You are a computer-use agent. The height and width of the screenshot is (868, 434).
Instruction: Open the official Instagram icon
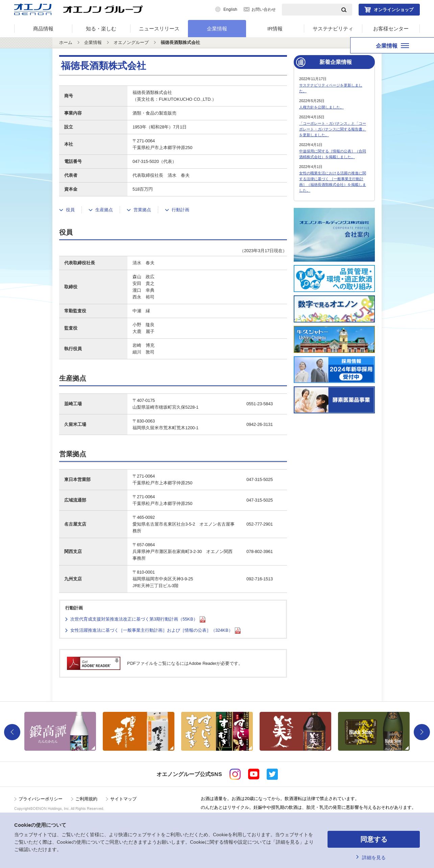pyautogui.click(x=235, y=774)
